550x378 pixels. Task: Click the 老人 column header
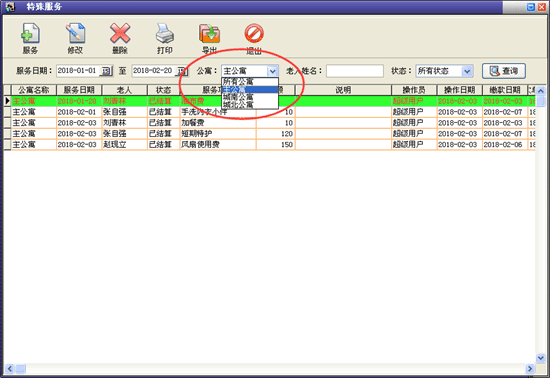(x=125, y=90)
